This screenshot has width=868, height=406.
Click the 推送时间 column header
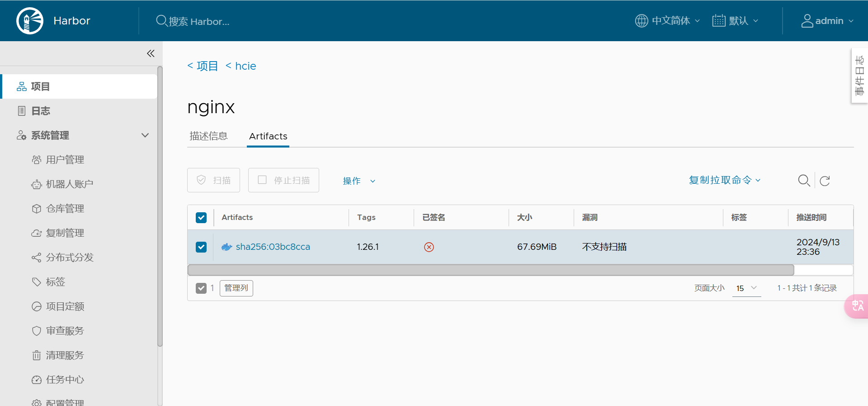[x=811, y=218]
